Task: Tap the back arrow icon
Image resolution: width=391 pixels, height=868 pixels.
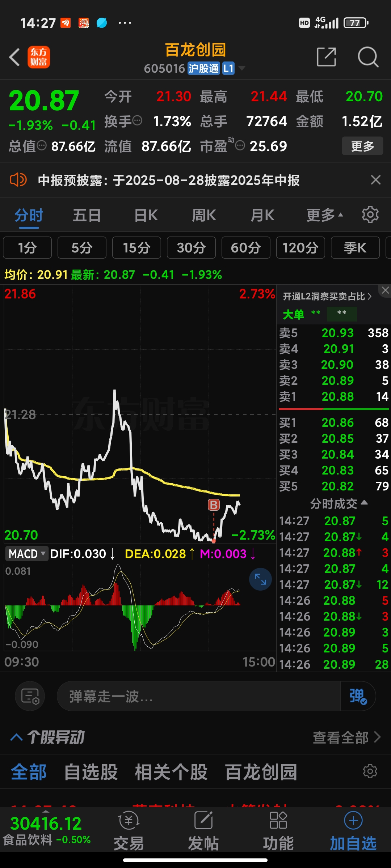Action: point(14,57)
